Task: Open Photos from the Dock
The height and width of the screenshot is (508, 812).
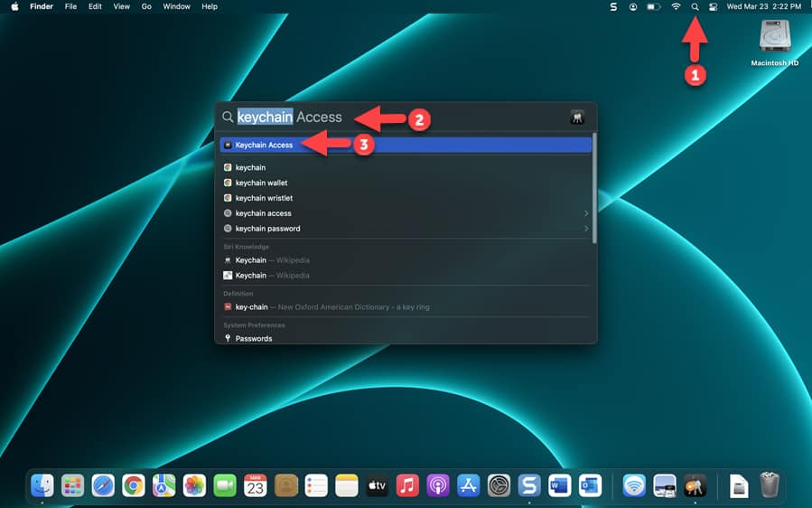Action: coord(194,485)
